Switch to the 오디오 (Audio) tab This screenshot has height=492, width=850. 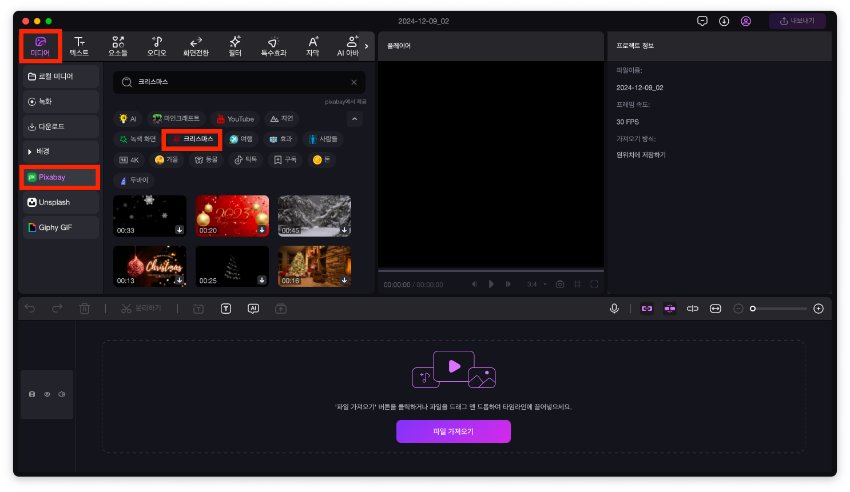157,45
